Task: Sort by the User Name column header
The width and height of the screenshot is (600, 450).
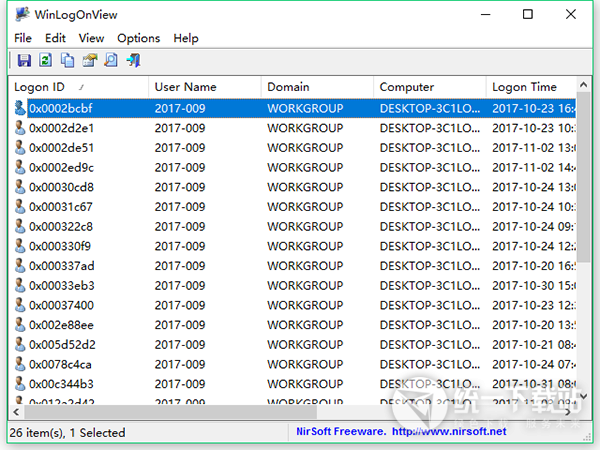Action: click(x=205, y=87)
